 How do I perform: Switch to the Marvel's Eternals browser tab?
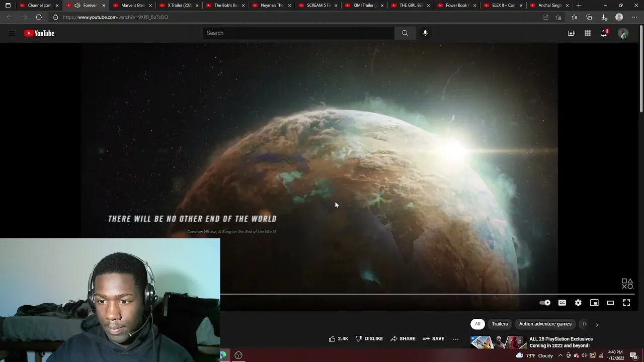pos(133,6)
